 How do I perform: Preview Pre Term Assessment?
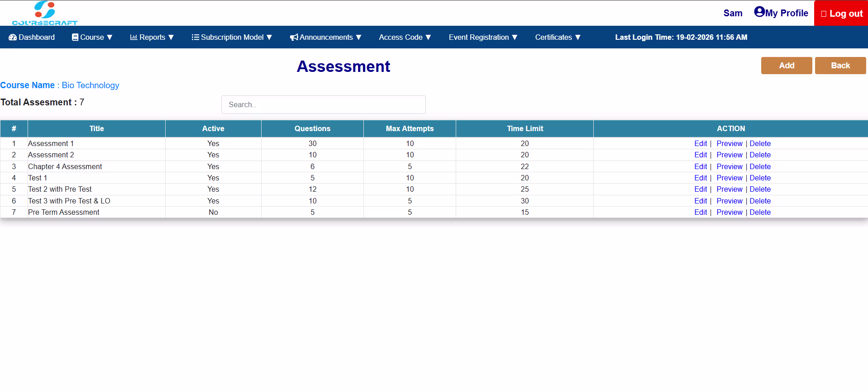click(x=730, y=212)
